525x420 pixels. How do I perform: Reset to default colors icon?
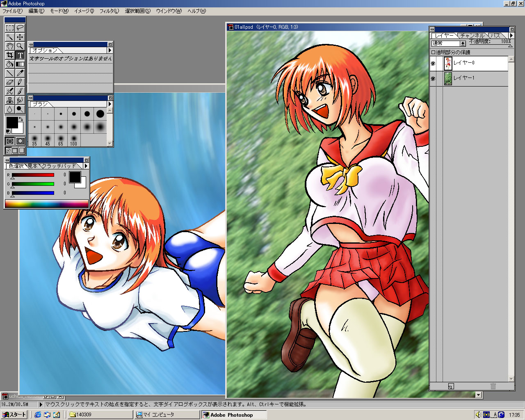pos(8,132)
